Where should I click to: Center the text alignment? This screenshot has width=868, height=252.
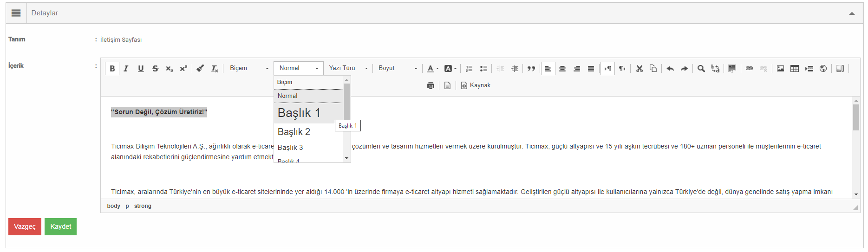click(562, 68)
